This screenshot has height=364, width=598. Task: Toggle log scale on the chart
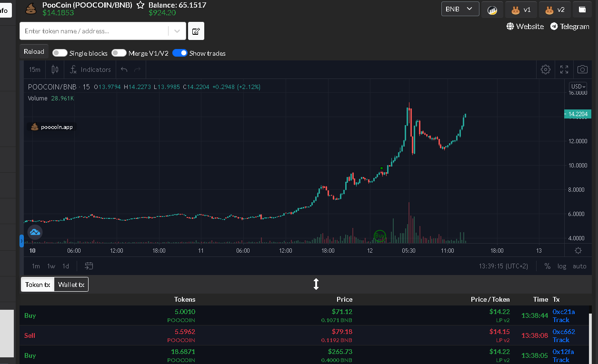[562, 266]
